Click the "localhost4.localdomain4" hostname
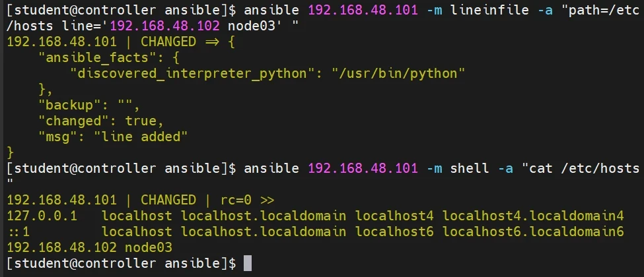Viewport: 644px width, 277px height. (x=533, y=216)
